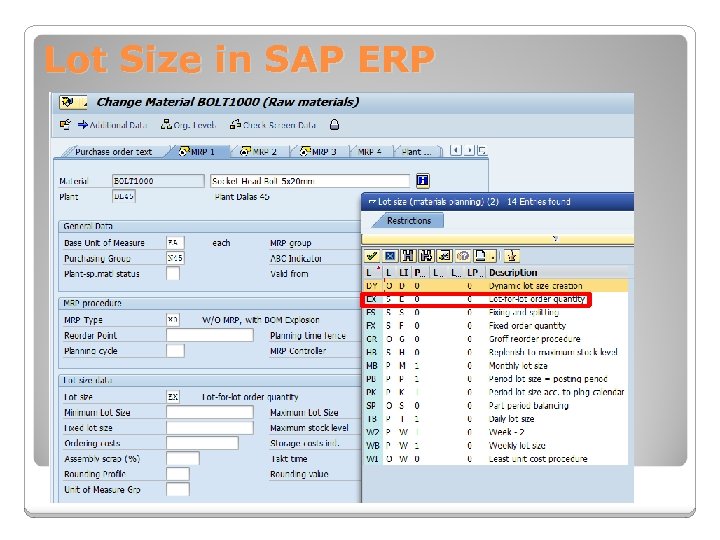The image size is (720, 540).
Task: Sort by the Description column header
Action: point(513,272)
